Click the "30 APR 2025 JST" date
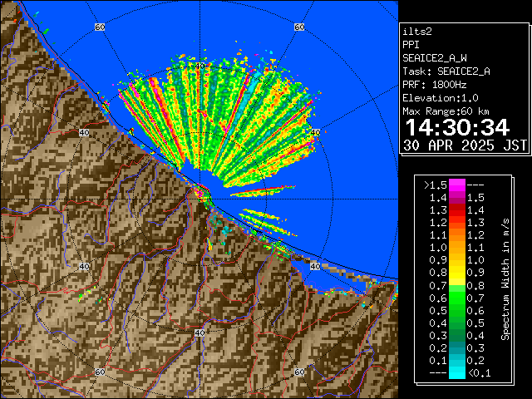The image size is (532, 399). (465, 145)
